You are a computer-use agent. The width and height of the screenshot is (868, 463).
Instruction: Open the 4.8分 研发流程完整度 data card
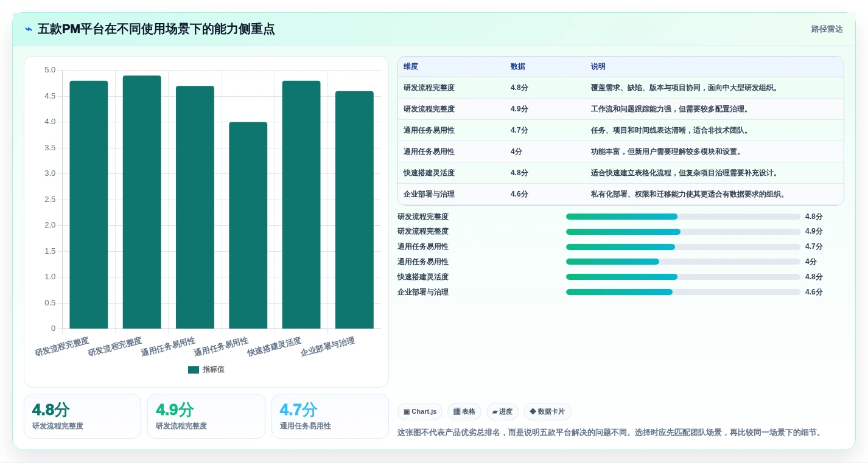(82, 416)
